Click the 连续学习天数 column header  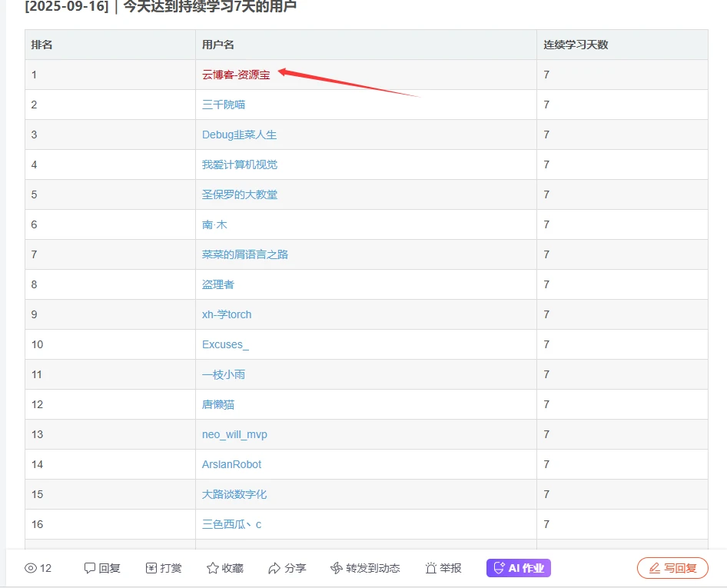coord(576,45)
